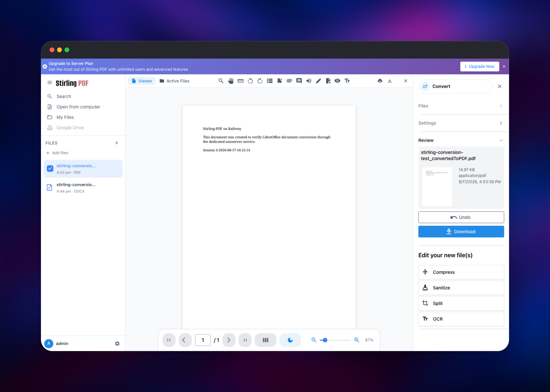Go to last page
This screenshot has height=392, width=550.
[x=245, y=340]
